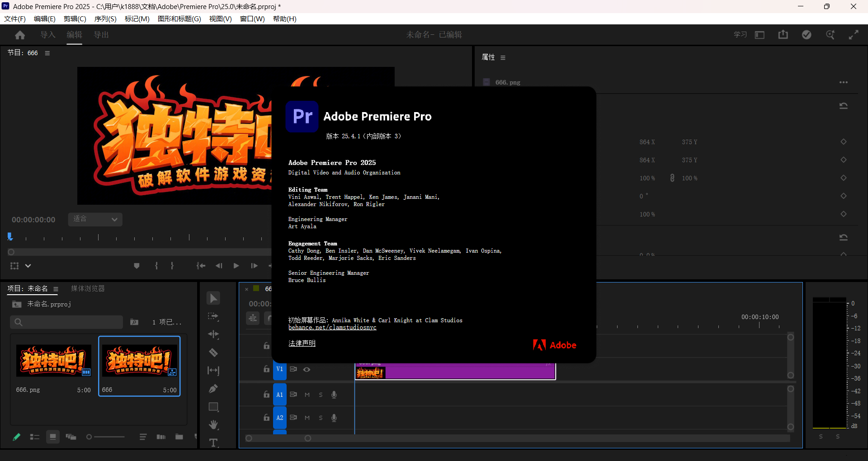Solo audio track A2

(321, 418)
